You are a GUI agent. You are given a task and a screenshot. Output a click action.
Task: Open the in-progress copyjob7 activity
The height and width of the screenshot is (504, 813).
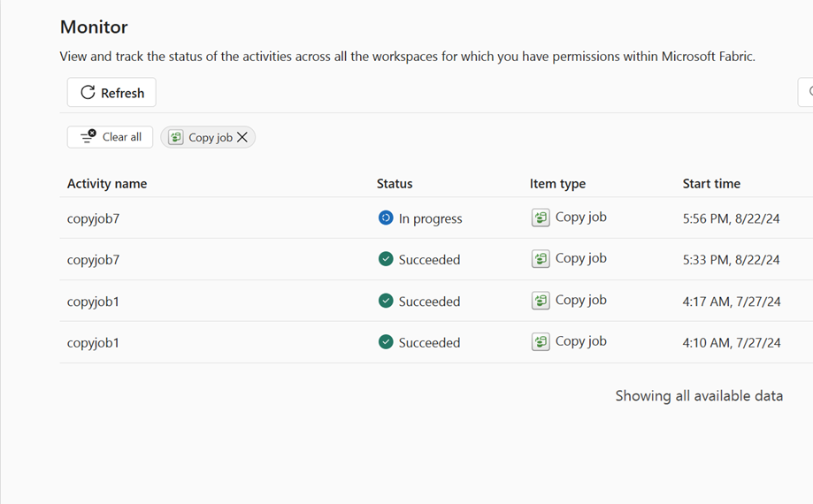93,218
